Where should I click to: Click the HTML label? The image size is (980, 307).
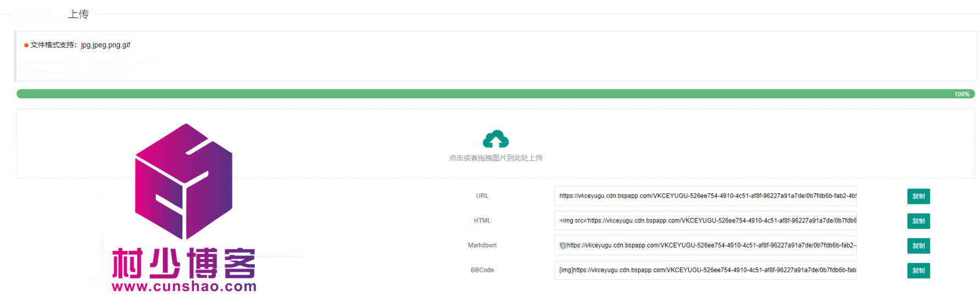(x=482, y=221)
